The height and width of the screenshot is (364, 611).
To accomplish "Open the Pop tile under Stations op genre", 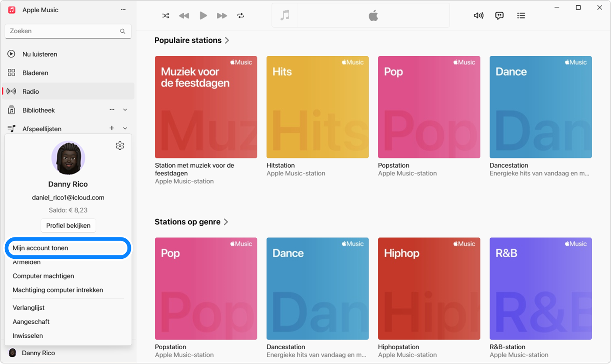I will (206, 288).
